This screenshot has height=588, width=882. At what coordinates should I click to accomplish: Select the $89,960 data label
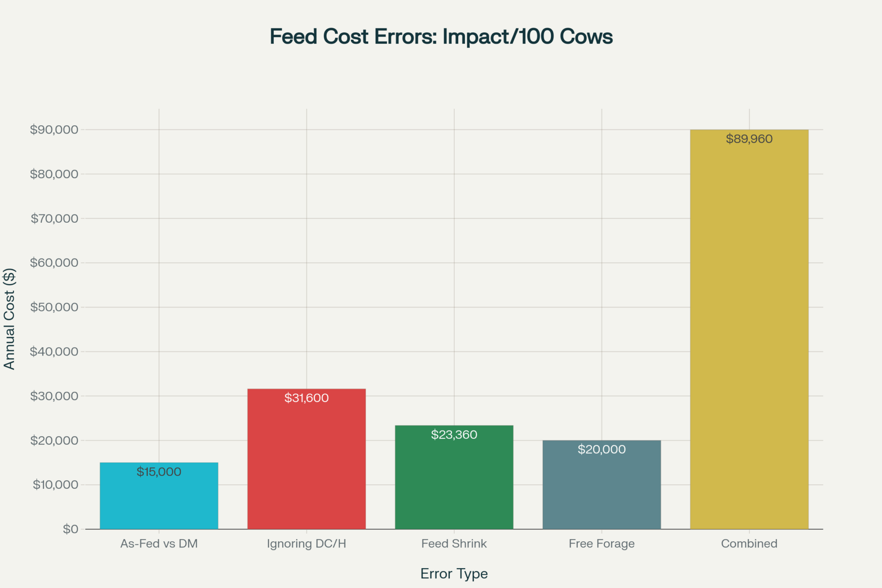coord(749,139)
